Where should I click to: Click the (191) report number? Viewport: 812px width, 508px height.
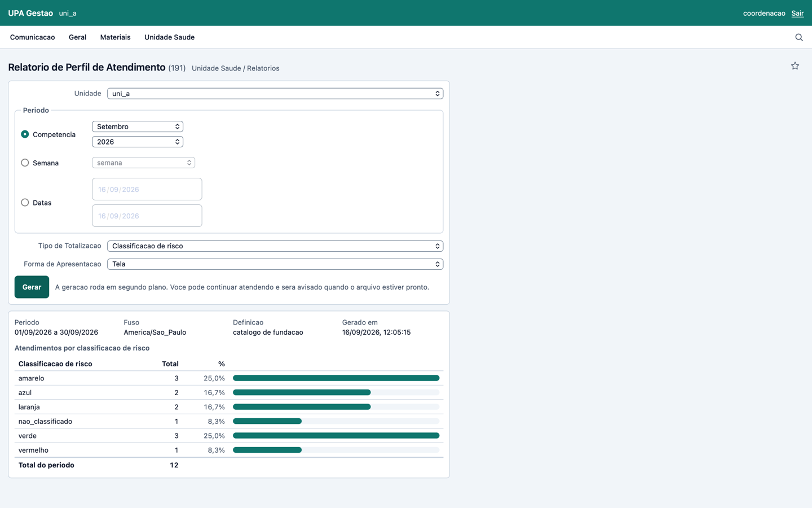pos(177,68)
